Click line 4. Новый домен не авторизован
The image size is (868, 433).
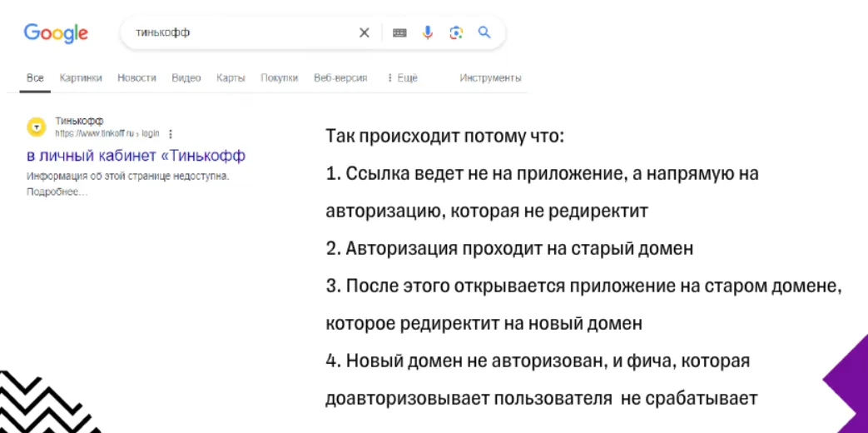(538, 361)
